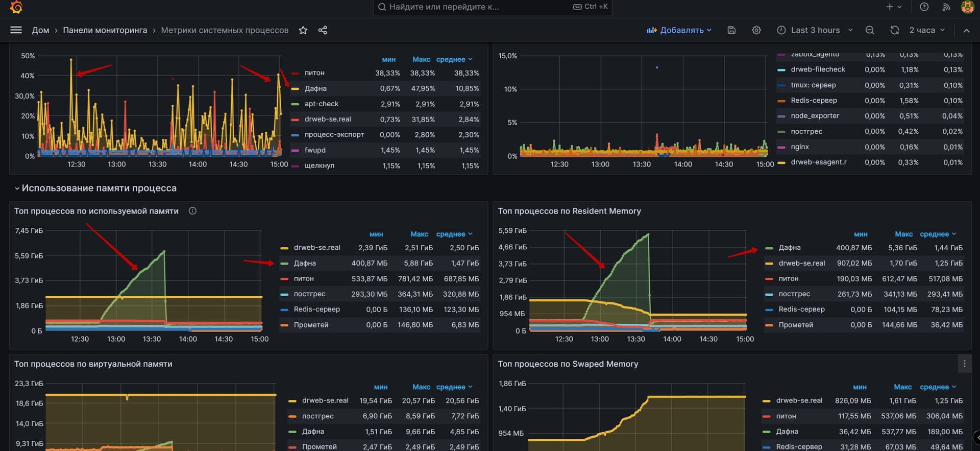Open the news feed icon
Screen dimensions: 980x451
click(946, 7)
